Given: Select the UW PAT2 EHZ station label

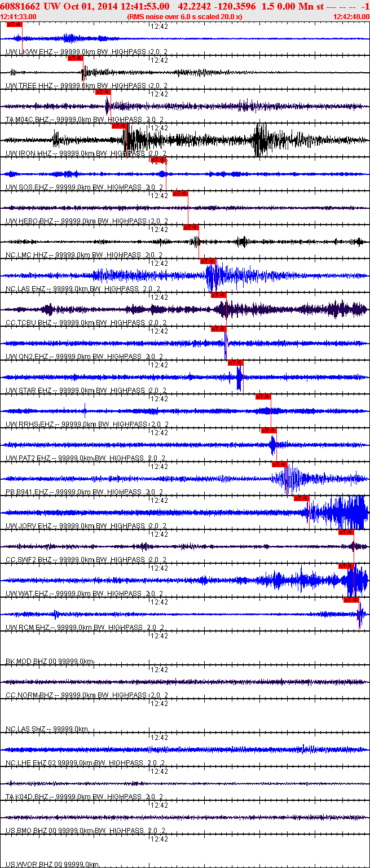Looking at the screenshot, I should [x=85, y=458].
